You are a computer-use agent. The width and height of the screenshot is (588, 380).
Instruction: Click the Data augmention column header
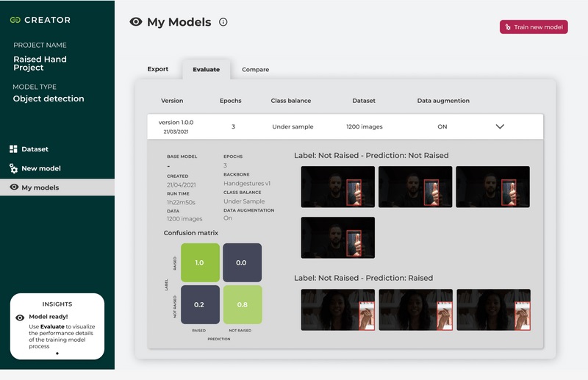pyautogui.click(x=443, y=101)
